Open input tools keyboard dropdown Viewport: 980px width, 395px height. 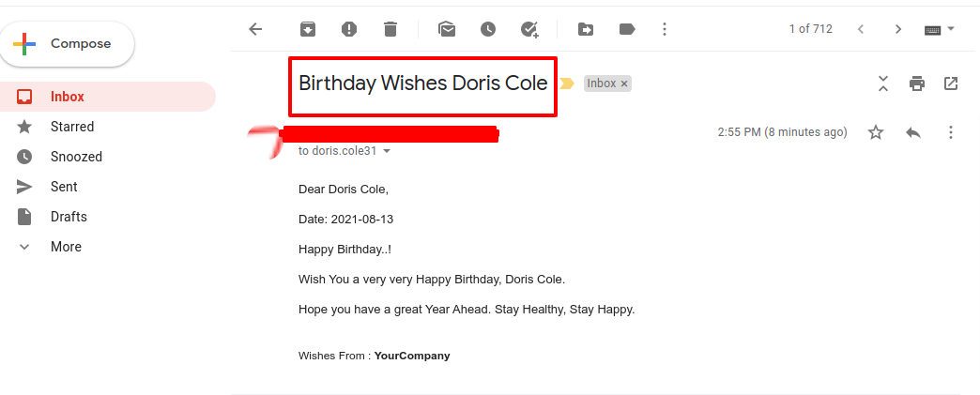951,29
